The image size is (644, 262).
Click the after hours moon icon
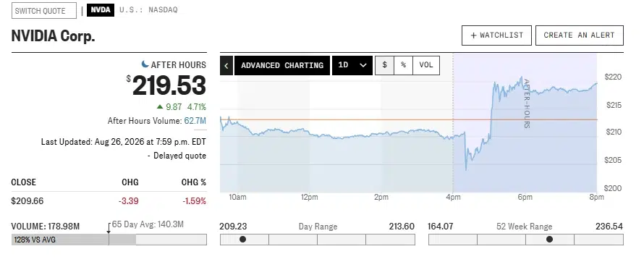(145, 64)
